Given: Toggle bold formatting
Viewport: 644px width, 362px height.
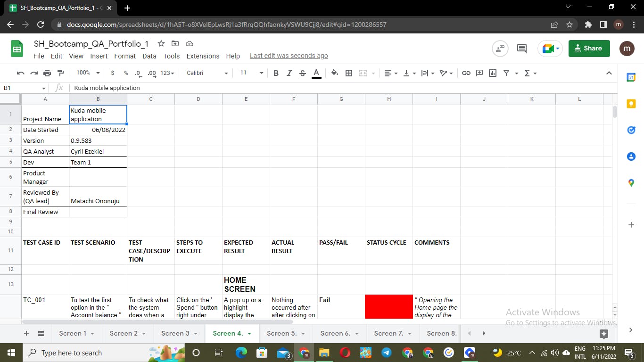Looking at the screenshot, I should coord(276,73).
